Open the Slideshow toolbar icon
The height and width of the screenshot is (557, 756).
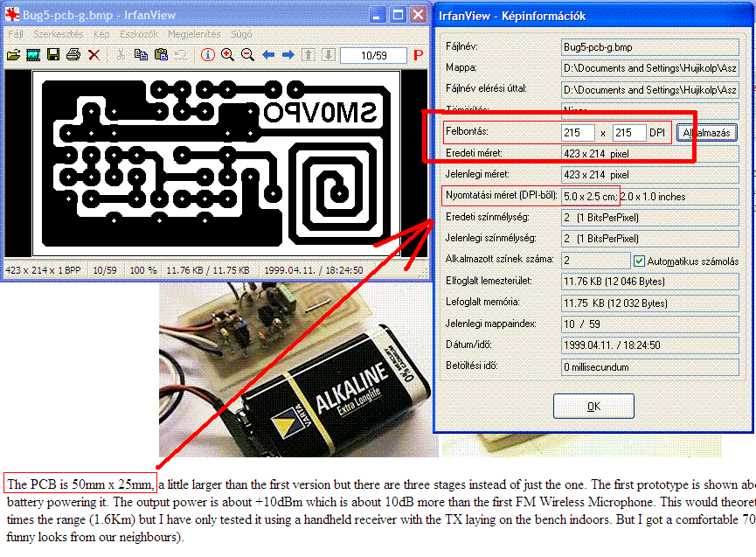coord(33,54)
